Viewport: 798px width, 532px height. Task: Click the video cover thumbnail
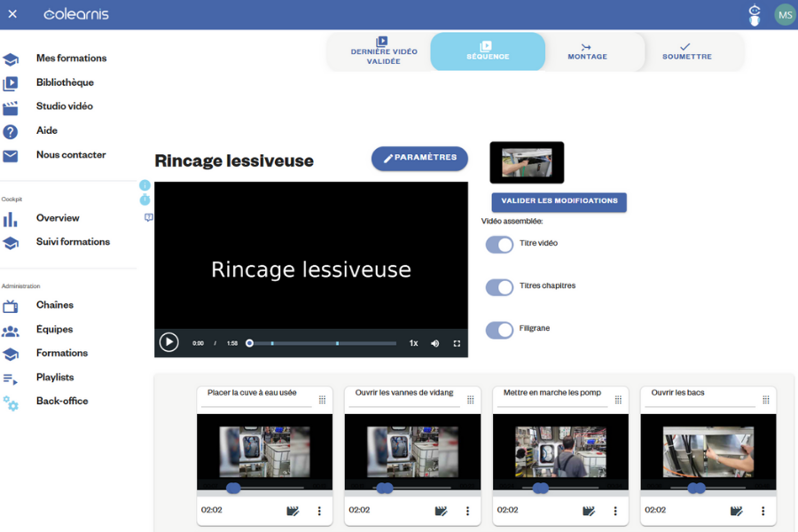click(527, 162)
